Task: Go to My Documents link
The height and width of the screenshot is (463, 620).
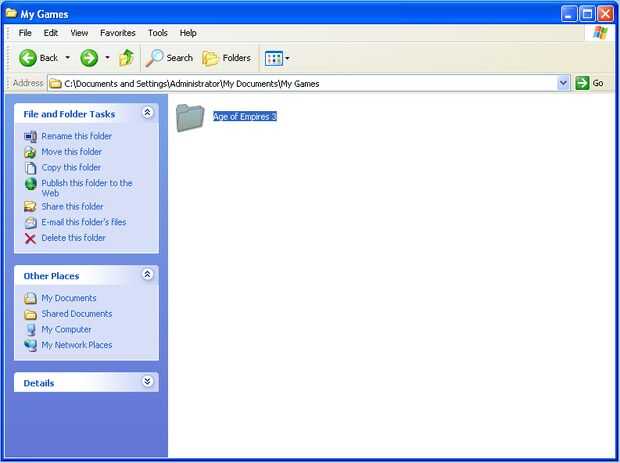Action: (69, 298)
